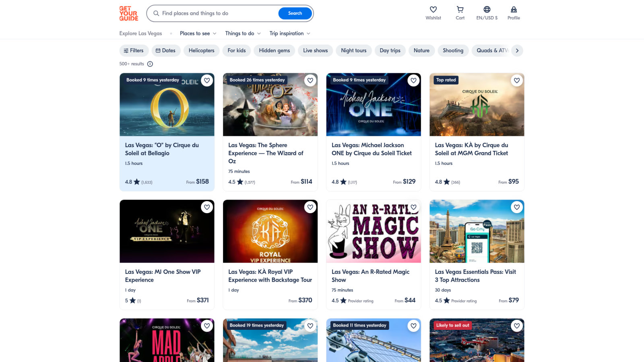
Task: Open the blue Michael Jackson ONE image
Action: [x=374, y=105]
